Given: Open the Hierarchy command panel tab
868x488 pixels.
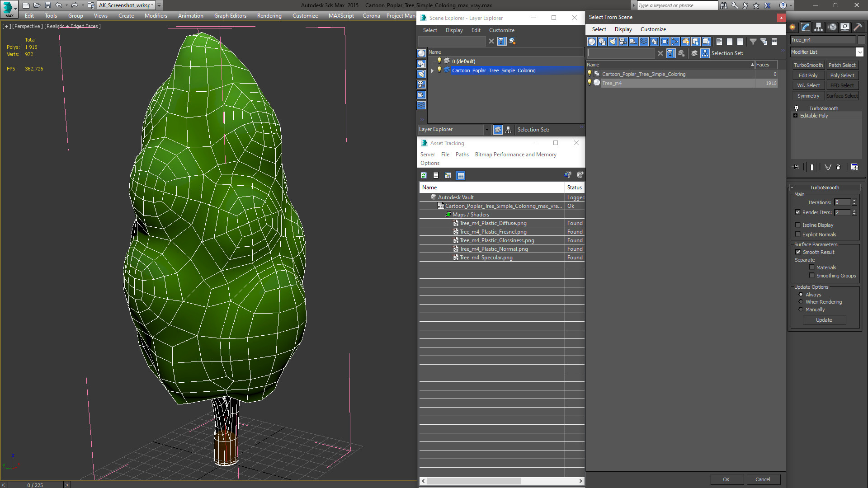Looking at the screenshot, I should coord(819,27).
